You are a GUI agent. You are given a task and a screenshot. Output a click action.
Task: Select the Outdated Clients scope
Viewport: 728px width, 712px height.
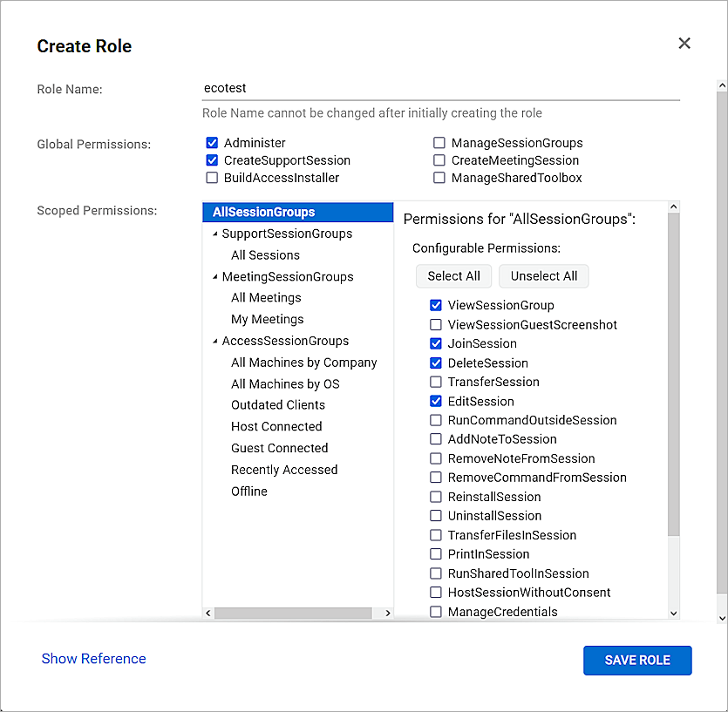point(278,404)
